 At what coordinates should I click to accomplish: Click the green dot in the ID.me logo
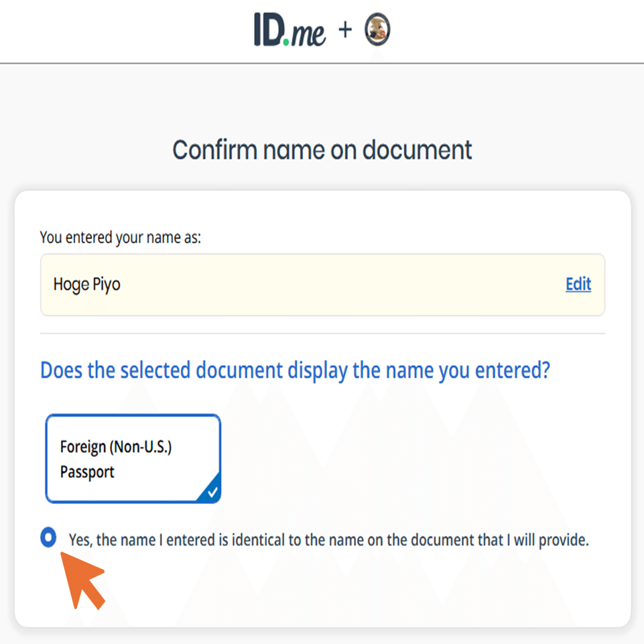pyautogui.click(x=286, y=42)
